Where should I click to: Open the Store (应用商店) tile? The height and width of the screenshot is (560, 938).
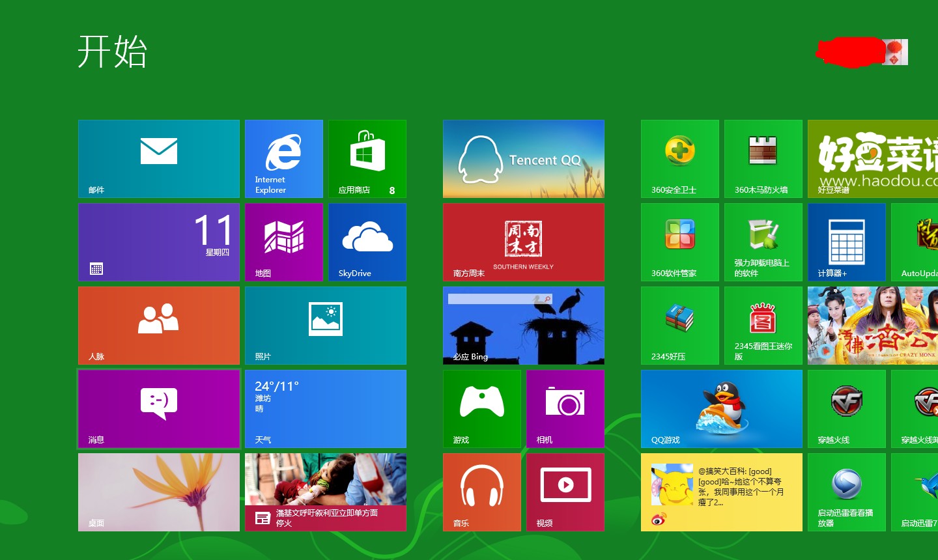coord(367,159)
